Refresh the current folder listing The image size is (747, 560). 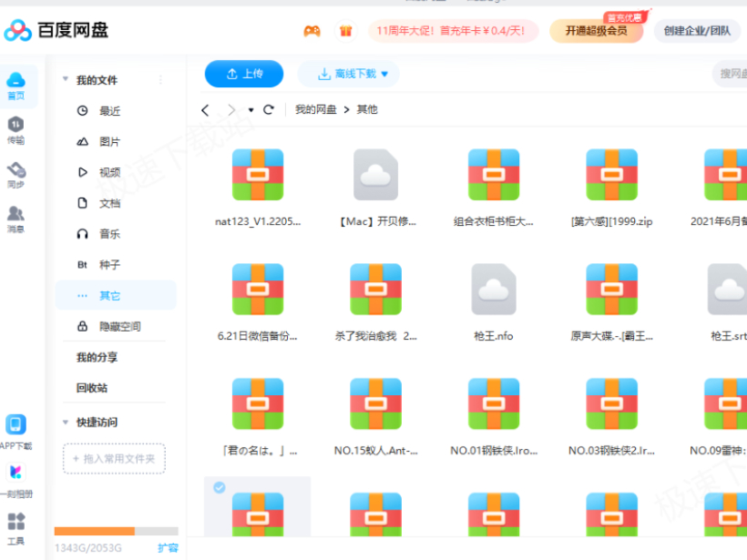point(269,110)
